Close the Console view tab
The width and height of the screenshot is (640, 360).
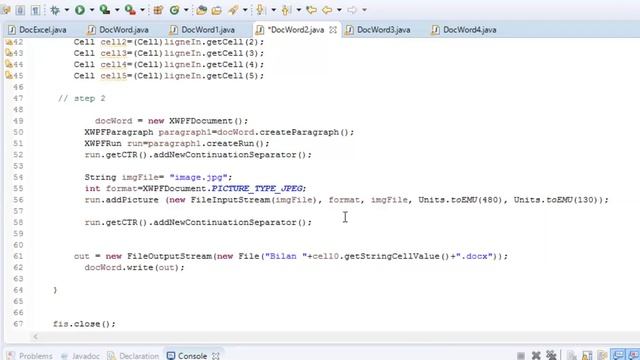216,356
